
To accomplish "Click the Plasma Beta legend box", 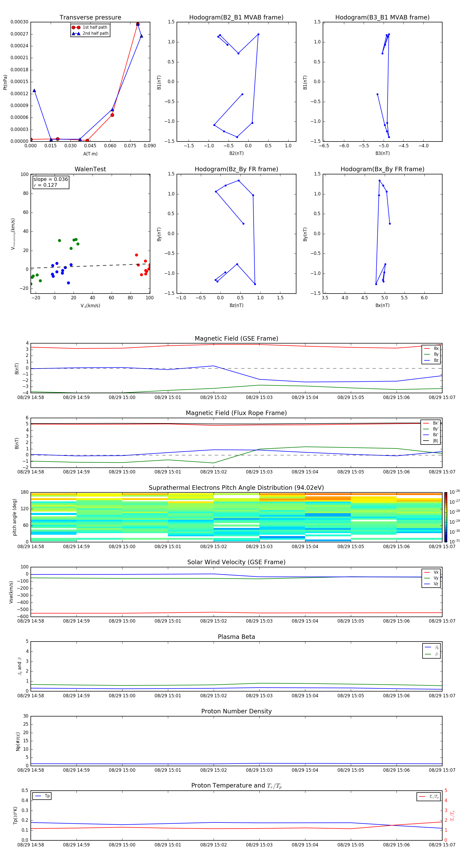I will click(x=431, y=651).
